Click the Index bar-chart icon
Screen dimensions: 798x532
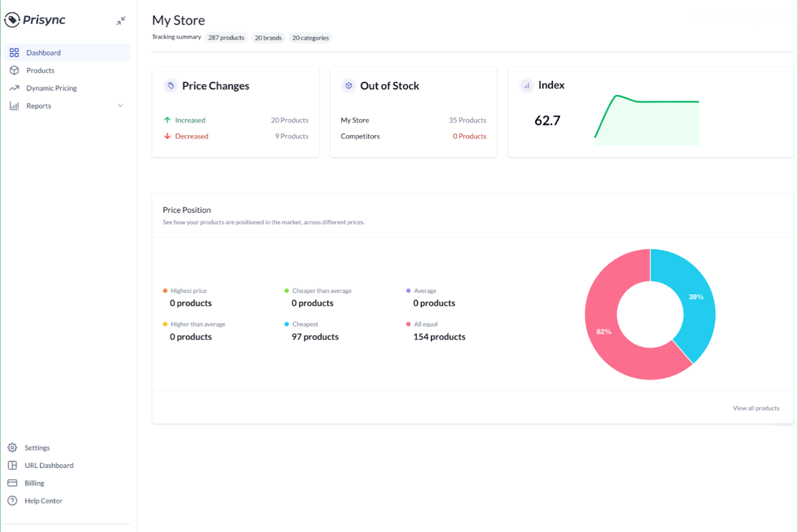526,85
